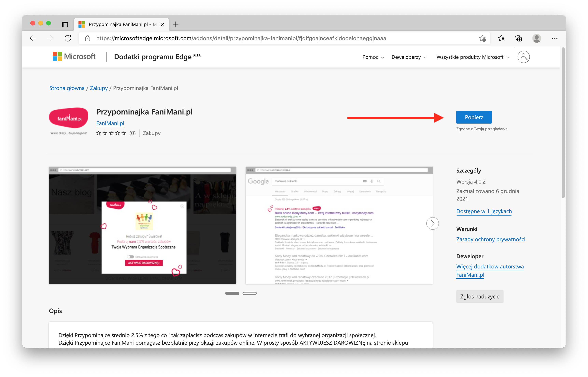588x377 pixels.
Task: Click the address bar URL
Action: pos(241,38)
